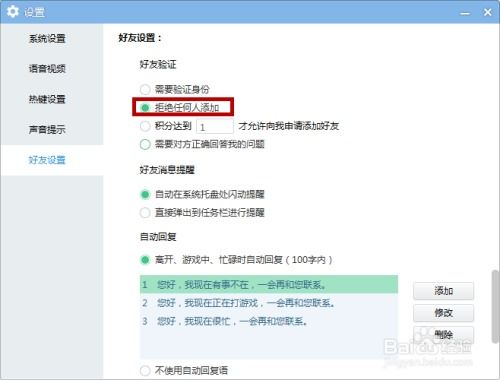Click the 修改 button
Screen dimensions: 500x380
(x=443, y=313)
